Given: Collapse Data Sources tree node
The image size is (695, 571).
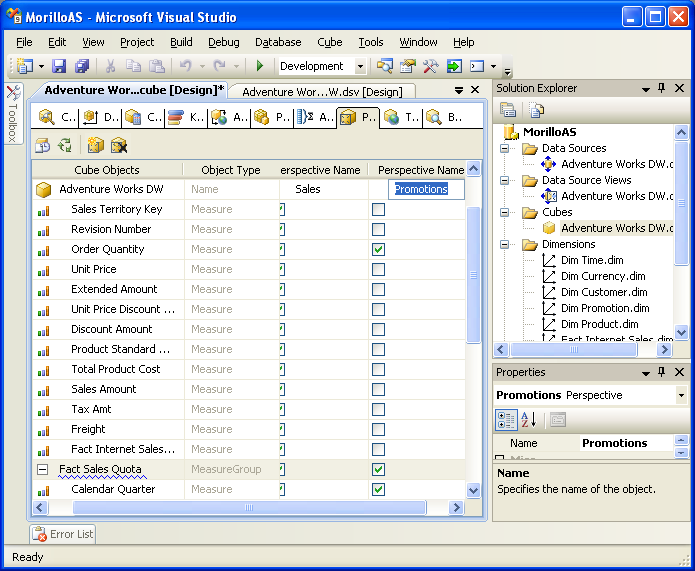Looking at the screenshot, I should pyautogui.click(x=504, y=148).
